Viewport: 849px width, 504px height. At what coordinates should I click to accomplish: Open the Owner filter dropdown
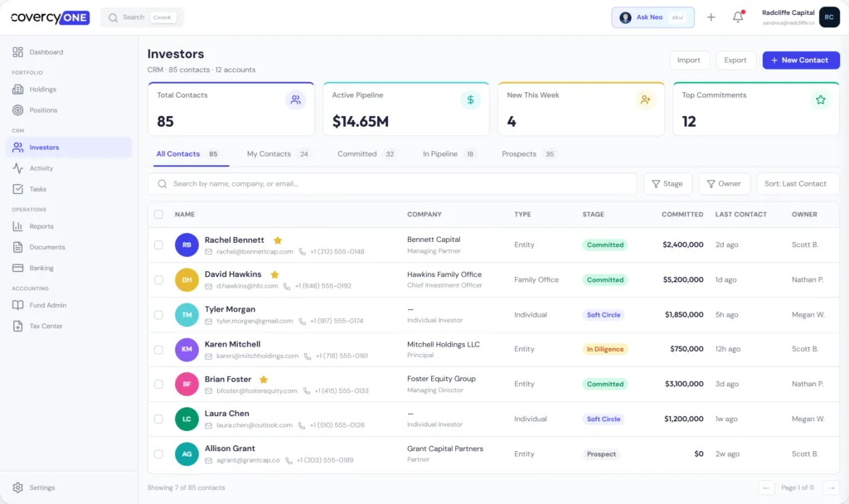click(724, 183)
